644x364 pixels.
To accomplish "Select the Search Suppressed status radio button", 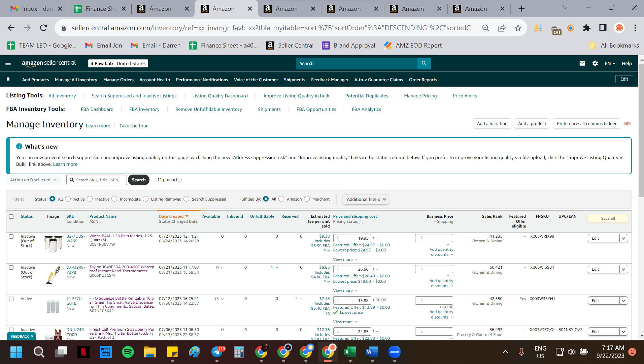I will [187, 199].
